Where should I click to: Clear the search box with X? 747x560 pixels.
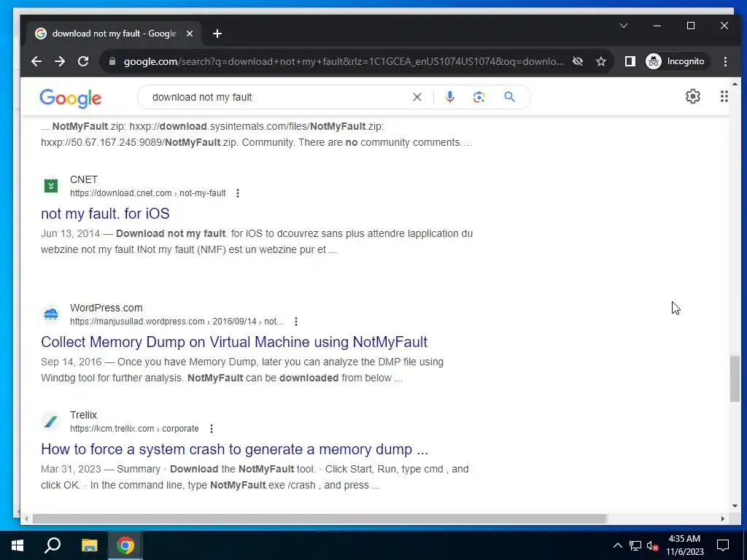[x=417, y=97]
